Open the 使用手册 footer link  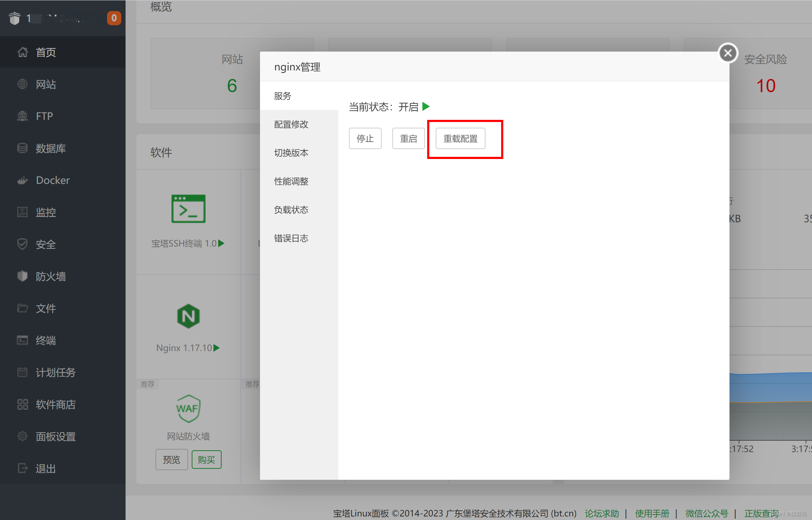click(x=652, y=513)
